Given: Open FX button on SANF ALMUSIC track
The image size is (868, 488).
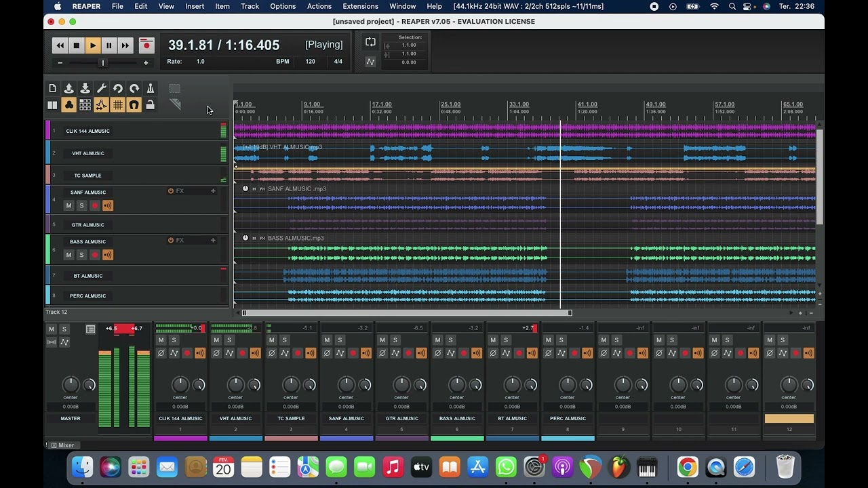Looking at the screenshot, I should [180, 191].
